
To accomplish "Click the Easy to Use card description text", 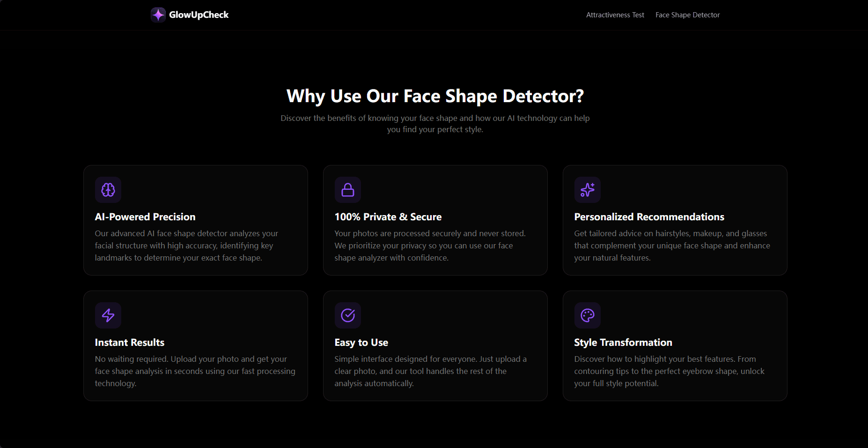I will pyautogui.click(x=430, y=371).
